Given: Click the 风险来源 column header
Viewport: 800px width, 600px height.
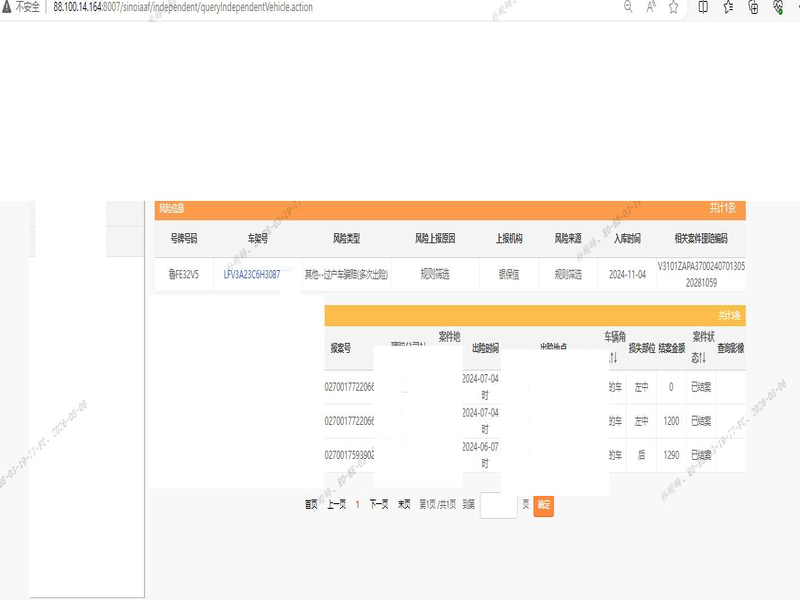Looking at the screenshot, I should click(568, 238).
